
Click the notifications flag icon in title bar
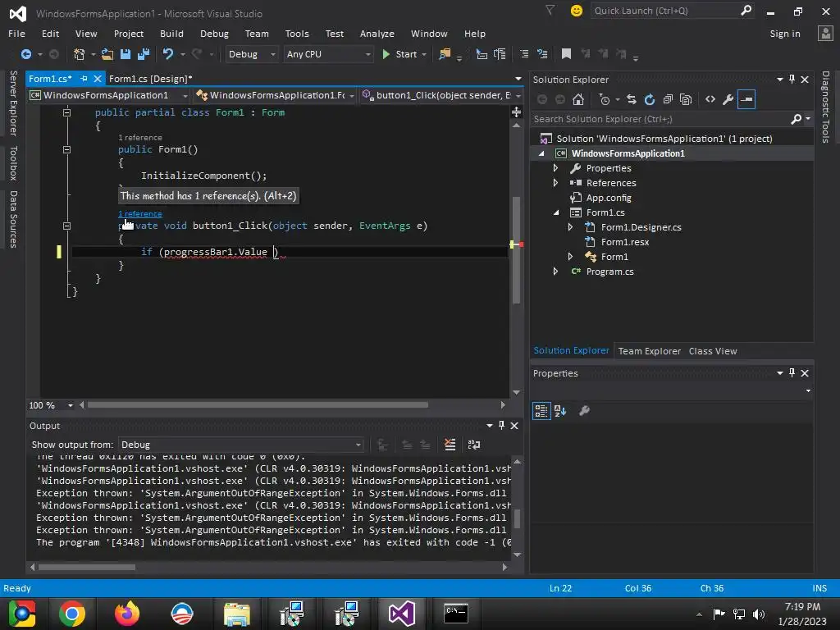tap(550, 10)
